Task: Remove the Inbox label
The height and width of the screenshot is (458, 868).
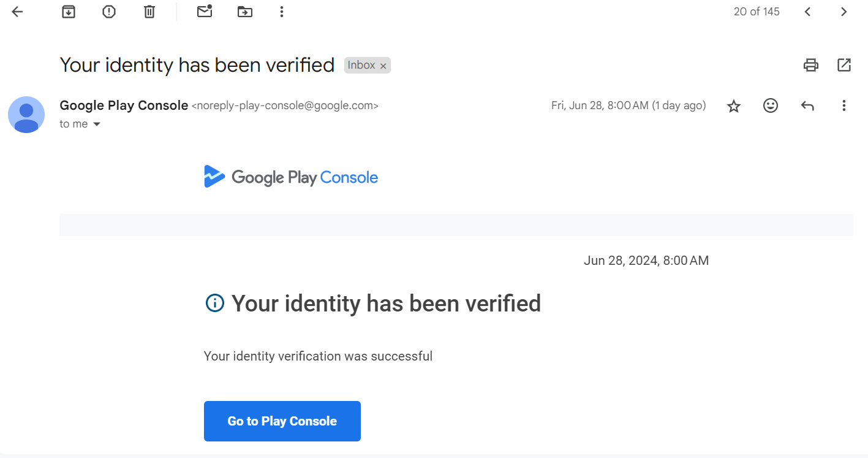Action: click(x=383, y=66)
